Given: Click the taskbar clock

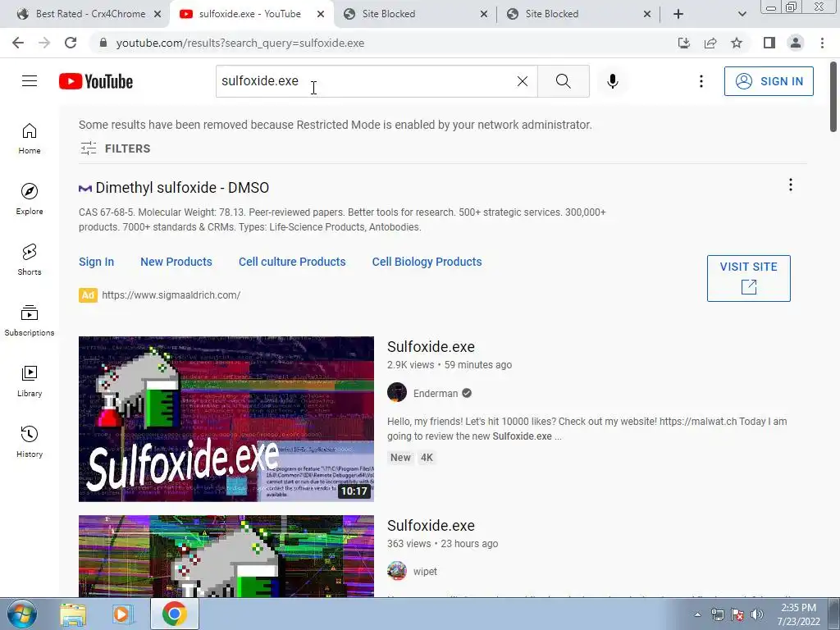Looking at the screenshot, I should coord(798,614).
